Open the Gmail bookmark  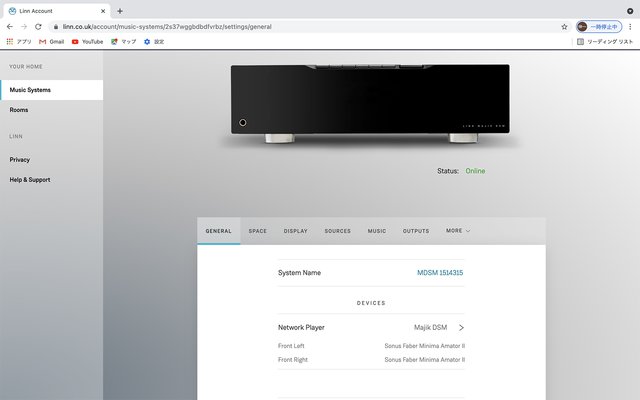(51, 42)
